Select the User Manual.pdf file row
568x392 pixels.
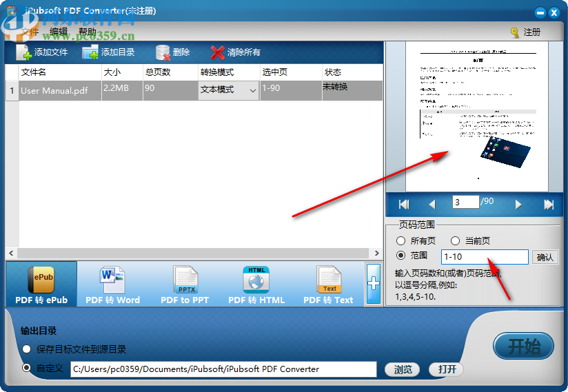pyautogui.click(x=194, y=90)
